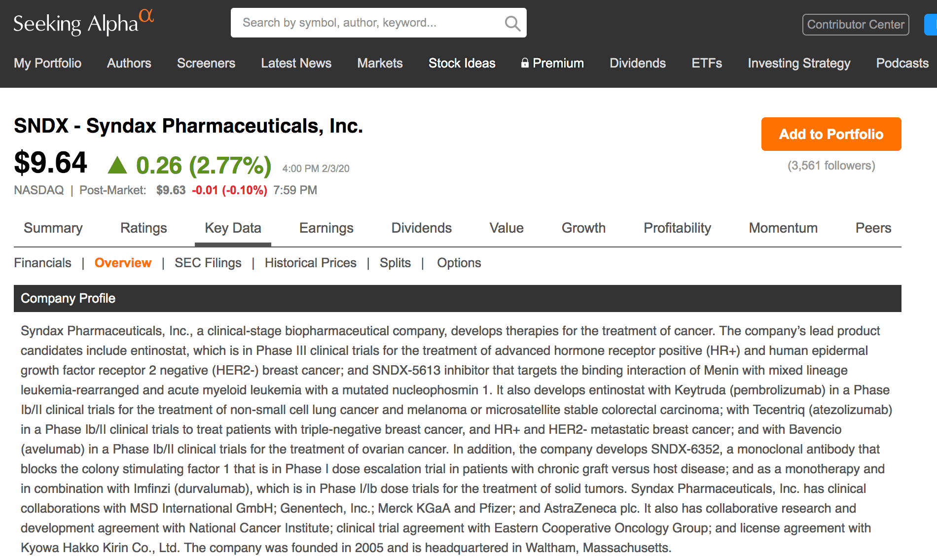937x560 pixels.
Task: Open the Stock Ideas menu
Action: (462, 63)
